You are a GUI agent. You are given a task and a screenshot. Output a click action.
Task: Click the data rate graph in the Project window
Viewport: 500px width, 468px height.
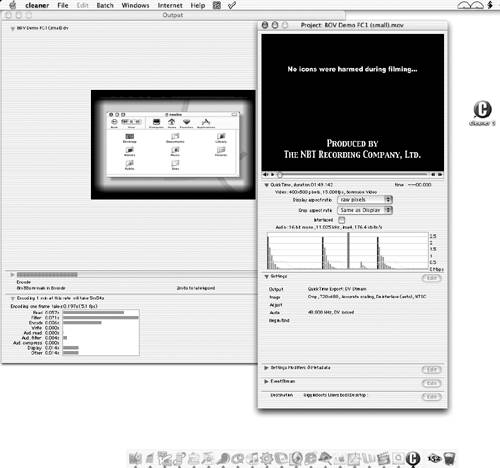pyautogui.click(x=348, y=251)
